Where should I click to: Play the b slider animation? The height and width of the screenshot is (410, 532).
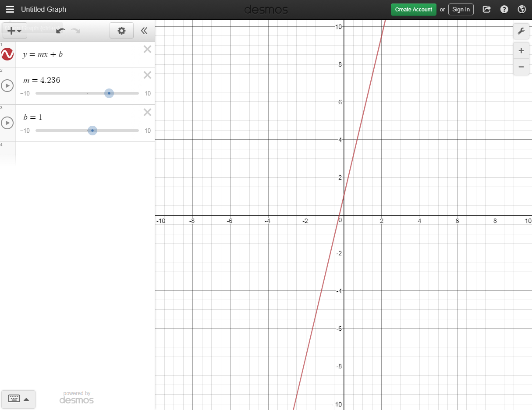(7, 123)
